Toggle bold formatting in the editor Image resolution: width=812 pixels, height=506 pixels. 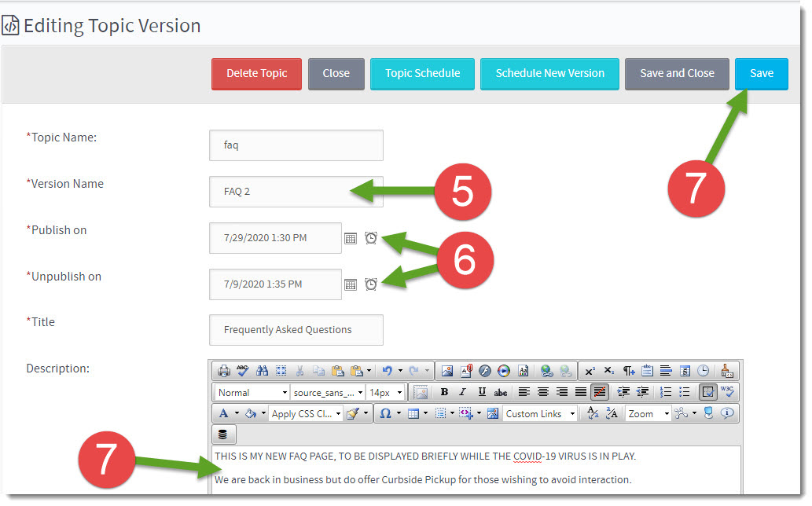[x=444, y=391]
